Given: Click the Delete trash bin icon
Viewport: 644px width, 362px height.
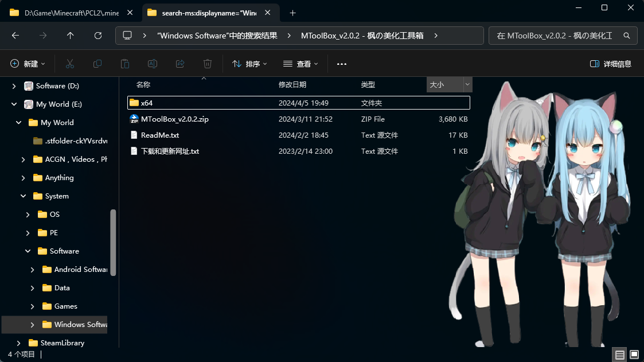Looking at the screenshot, I should 208,64.
